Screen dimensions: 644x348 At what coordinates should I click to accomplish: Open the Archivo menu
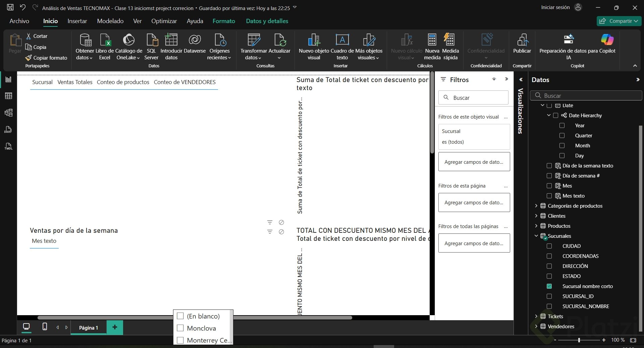tap(19, 21)
